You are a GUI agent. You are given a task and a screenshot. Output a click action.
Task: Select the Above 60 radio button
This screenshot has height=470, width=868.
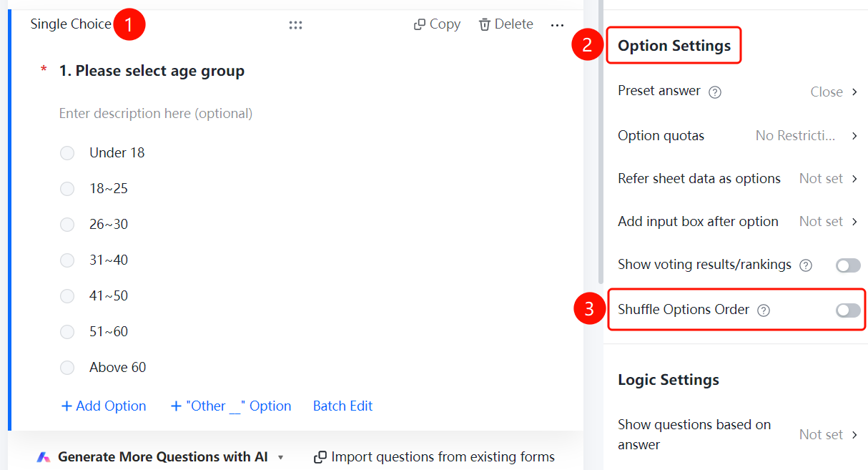[x=67, y=368]
